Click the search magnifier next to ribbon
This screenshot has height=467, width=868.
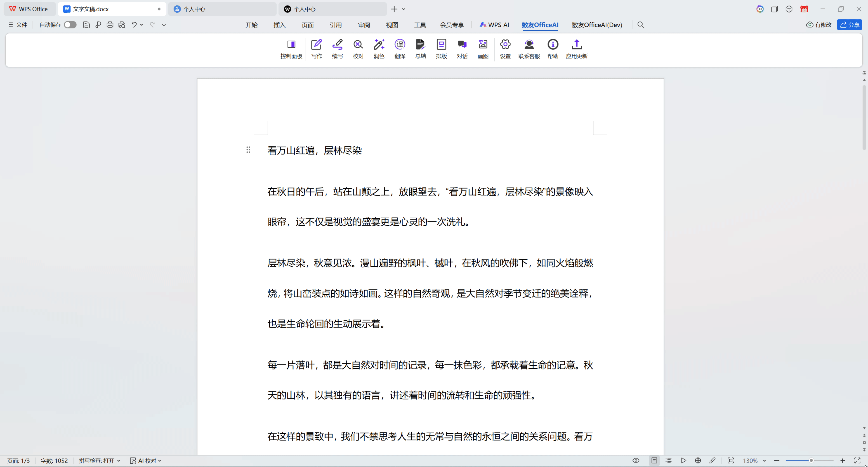(x=641, y=25)
